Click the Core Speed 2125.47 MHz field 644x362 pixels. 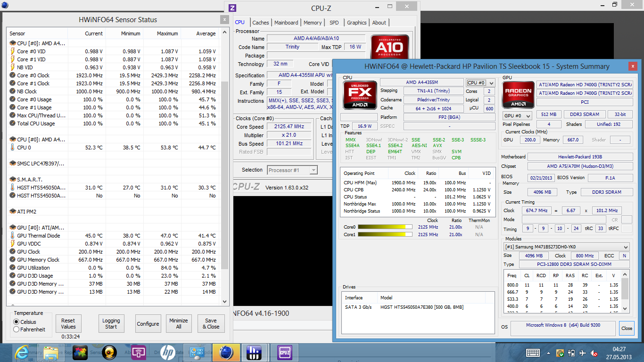pyautogui.click(x=289, y=127)
